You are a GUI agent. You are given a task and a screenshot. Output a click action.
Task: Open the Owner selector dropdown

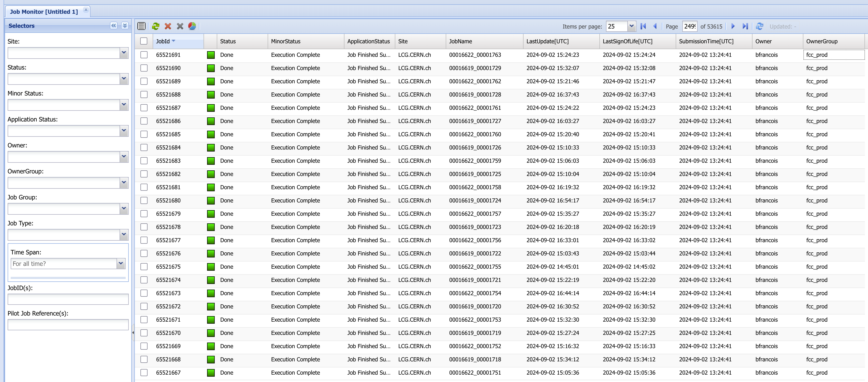pos(124,157)
